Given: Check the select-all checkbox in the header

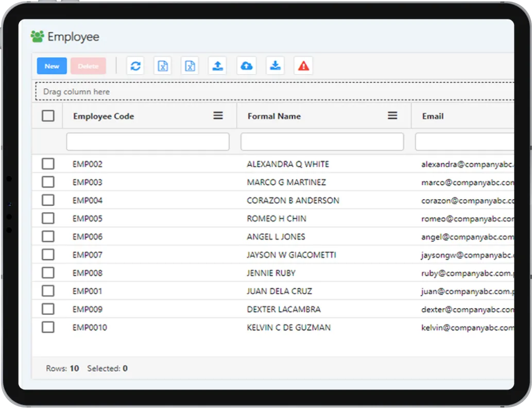Looking at the screenshot, I should click(48, 116).
